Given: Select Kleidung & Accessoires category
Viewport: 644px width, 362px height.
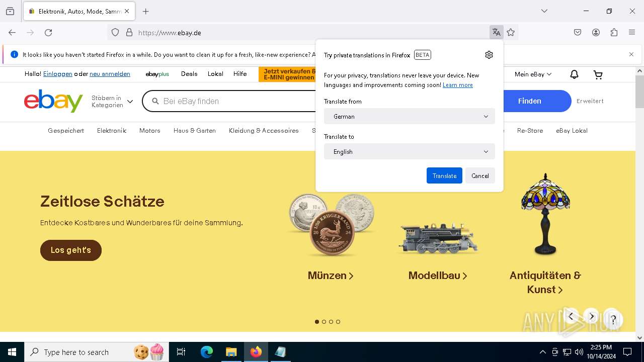Looking at the screenshot, I should (x=264, y=131).
